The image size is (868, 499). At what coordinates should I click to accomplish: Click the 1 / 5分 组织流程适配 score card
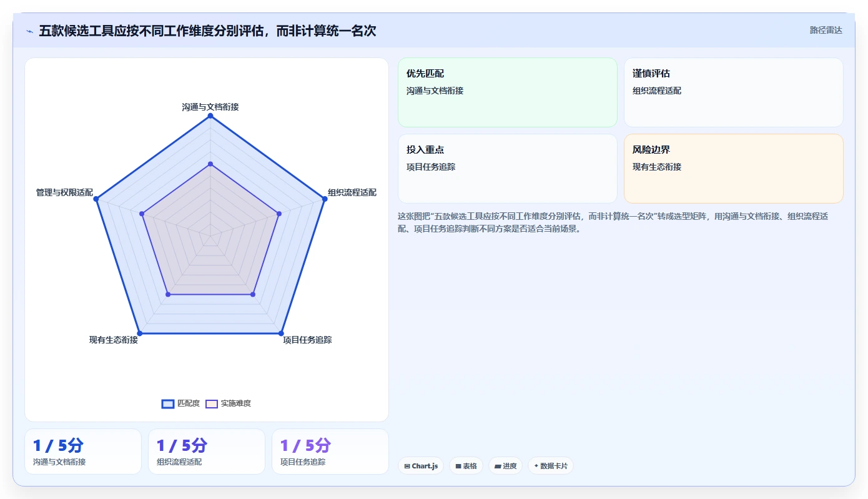coord(207,452)
